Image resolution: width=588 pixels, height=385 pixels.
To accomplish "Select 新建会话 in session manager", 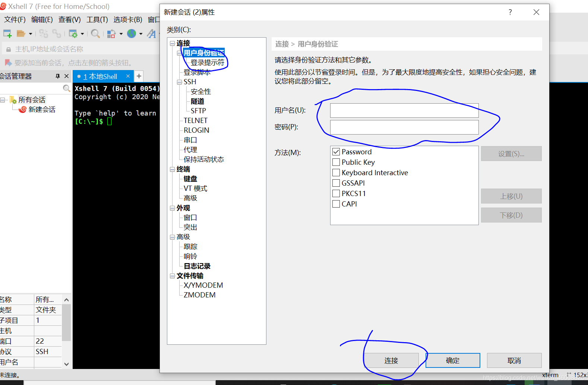I will 42,109.
